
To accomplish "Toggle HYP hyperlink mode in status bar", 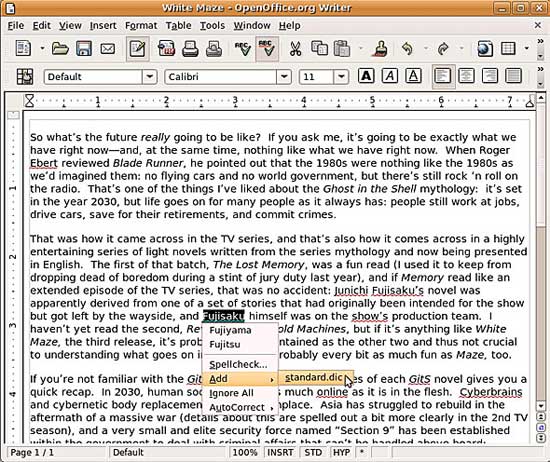I will [341, 453].
